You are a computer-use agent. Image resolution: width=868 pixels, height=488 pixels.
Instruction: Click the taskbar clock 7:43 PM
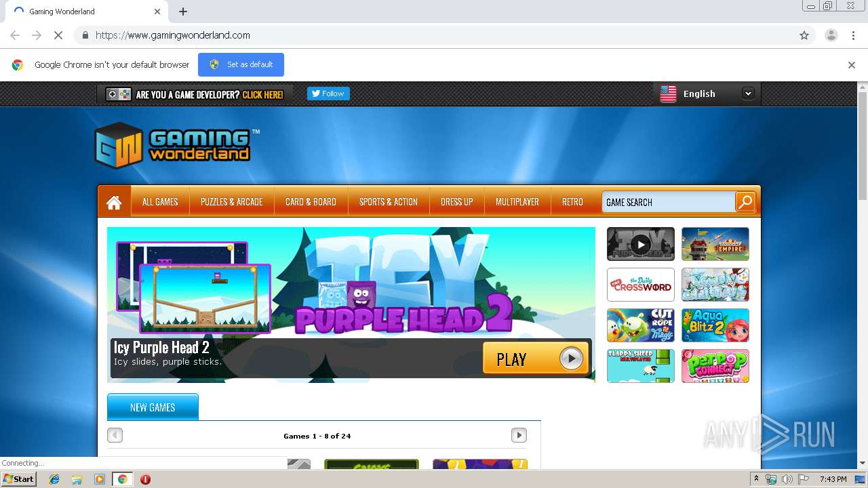(x=832, y=479)
